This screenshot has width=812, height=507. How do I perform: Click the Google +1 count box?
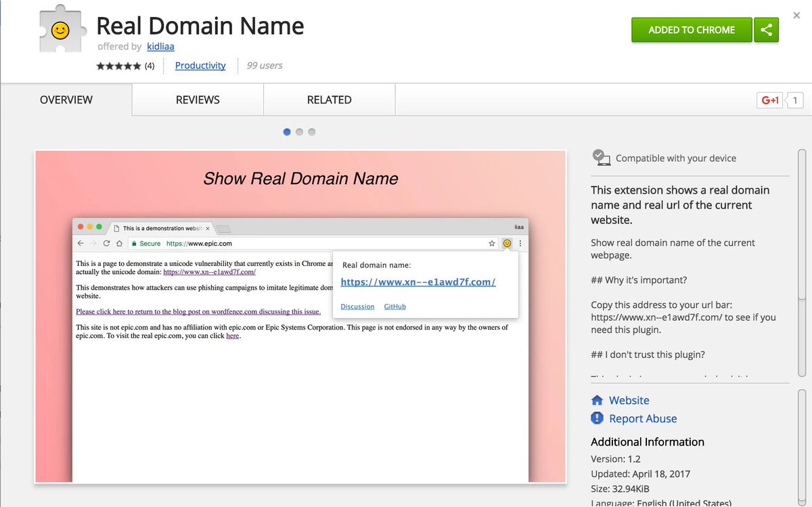(x=794, y=100)
